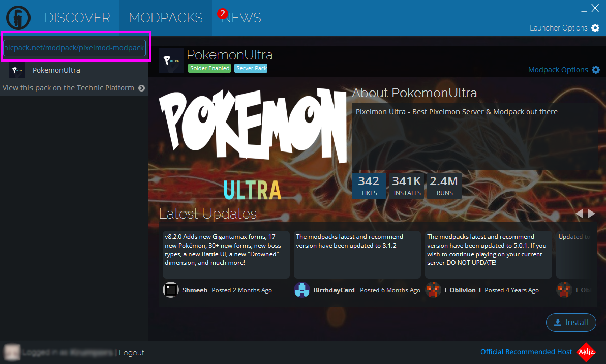
Task: Click the Technic launcher logo icon
Action: (x=18, y=18)
